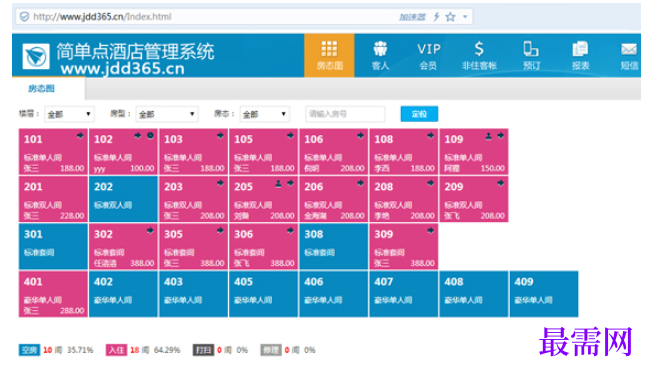Select vacant room 408 tile
This screenshot has height=373, width=651.
474,294
